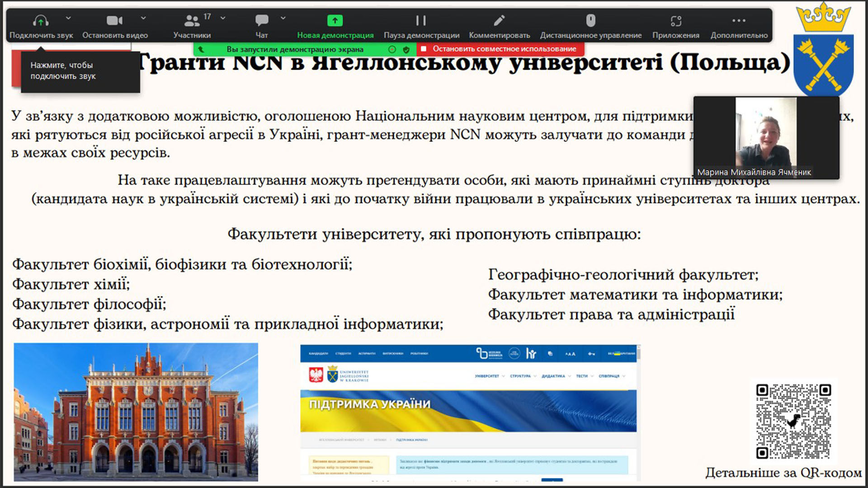868x488 pixels.
Task: Open the 'Приложения' apps icon
Action: click(x=675, y=21)
